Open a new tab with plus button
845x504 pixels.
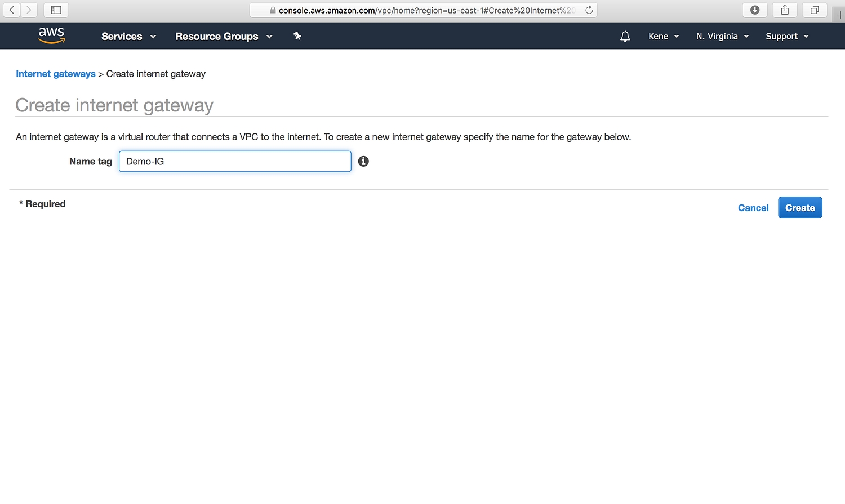tap(839, 15)
